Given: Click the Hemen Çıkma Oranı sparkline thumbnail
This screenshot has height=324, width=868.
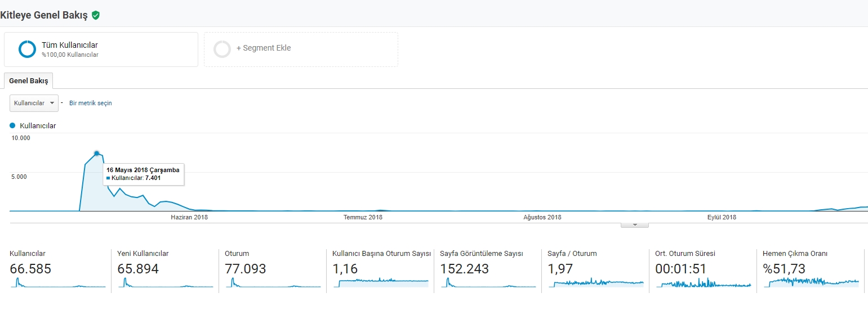Looking at the screenshot, I should pos(811,283).
